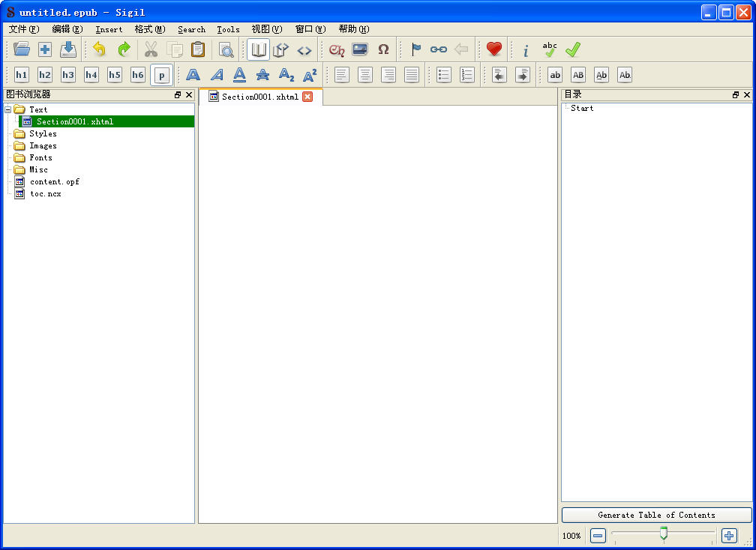The height and width of the screenshot is (550, 756).
Task: Click the red heart Donate icon
Action: [493, 50]
